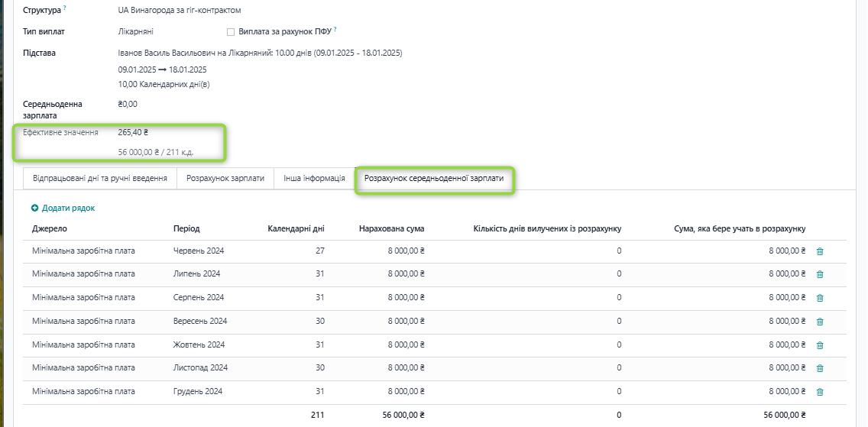Sort by Нарахована сума column
Image resolution: width=868 pixels, height=427 pixels.
click(391, 228)
